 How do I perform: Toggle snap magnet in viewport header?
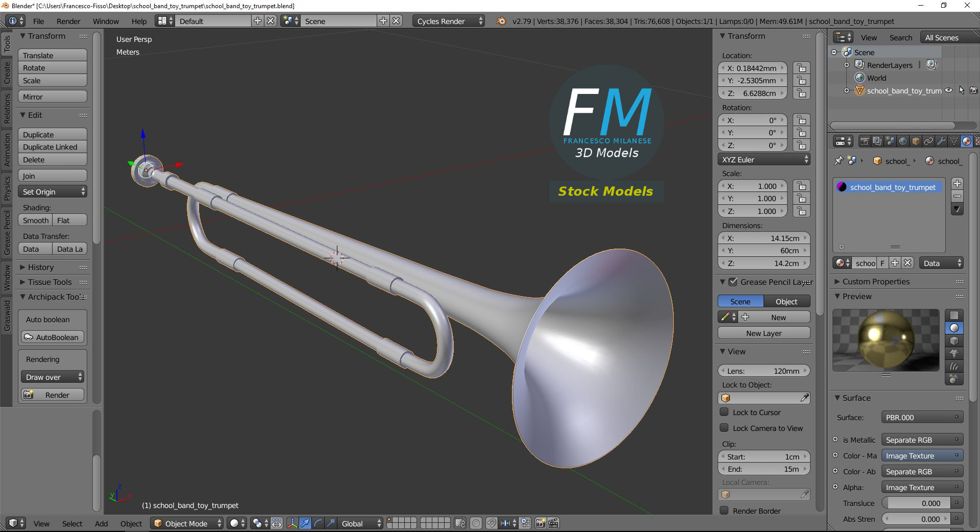[x=491, y=523]
